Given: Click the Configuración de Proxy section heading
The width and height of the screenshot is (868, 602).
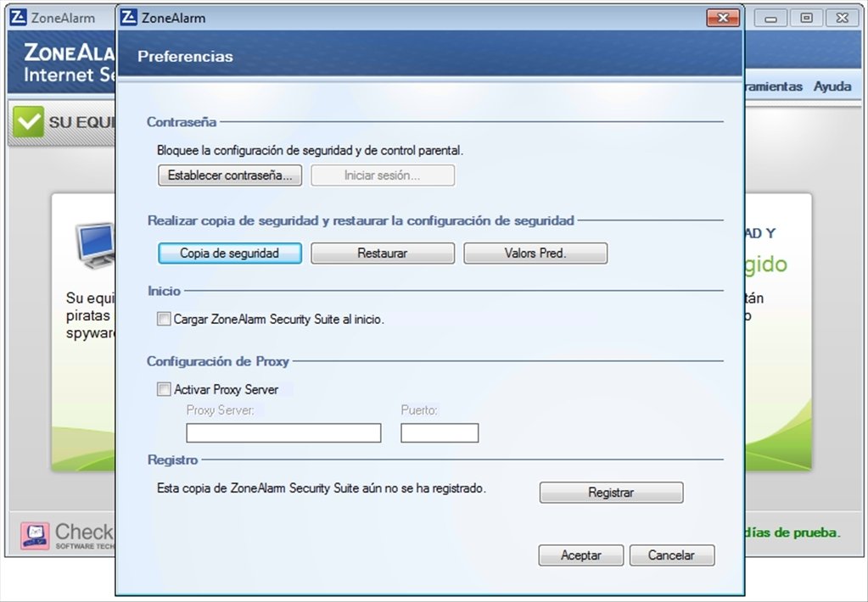Looking at the screenshot, I should [x=218, y=361].
